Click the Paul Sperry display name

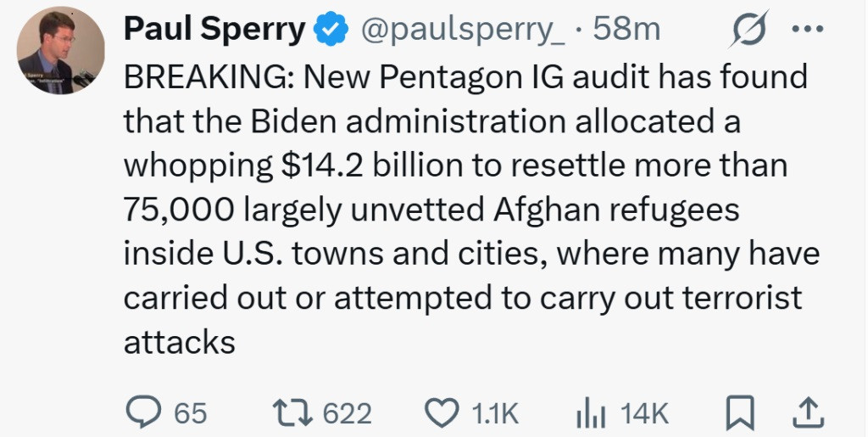click(214, 30)
